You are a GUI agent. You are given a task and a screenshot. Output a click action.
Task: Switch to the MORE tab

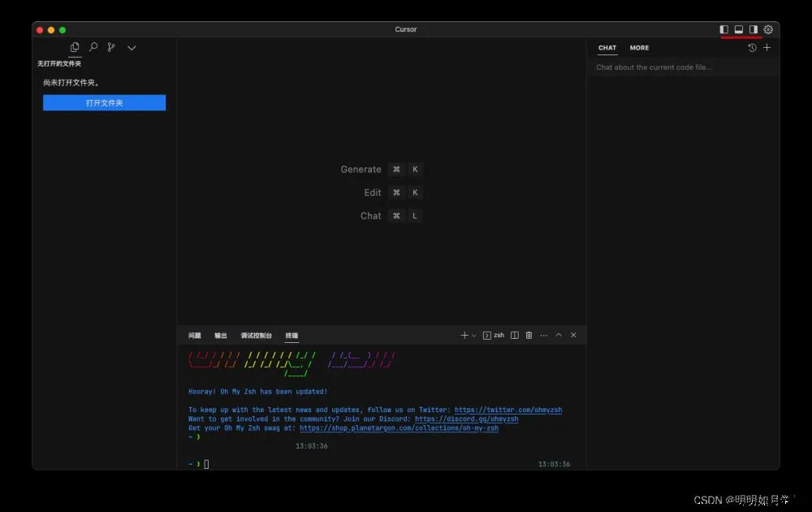(x=639, y=48)
